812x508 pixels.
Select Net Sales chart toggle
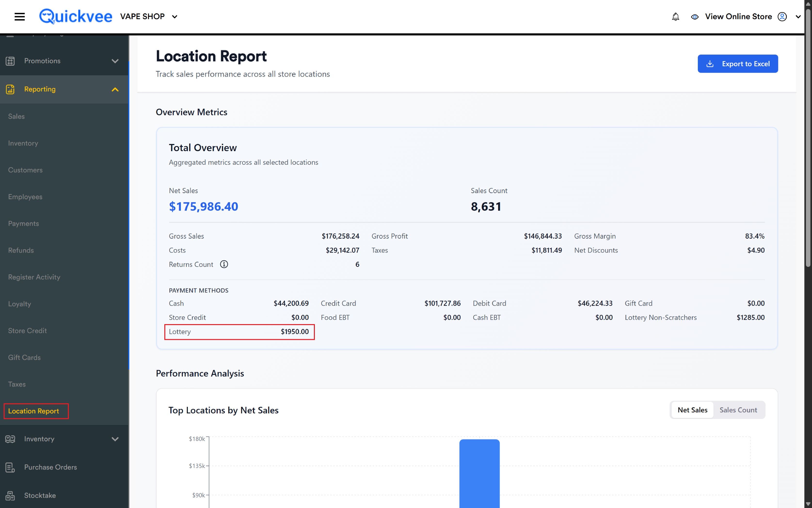click(x=692, y=410)
